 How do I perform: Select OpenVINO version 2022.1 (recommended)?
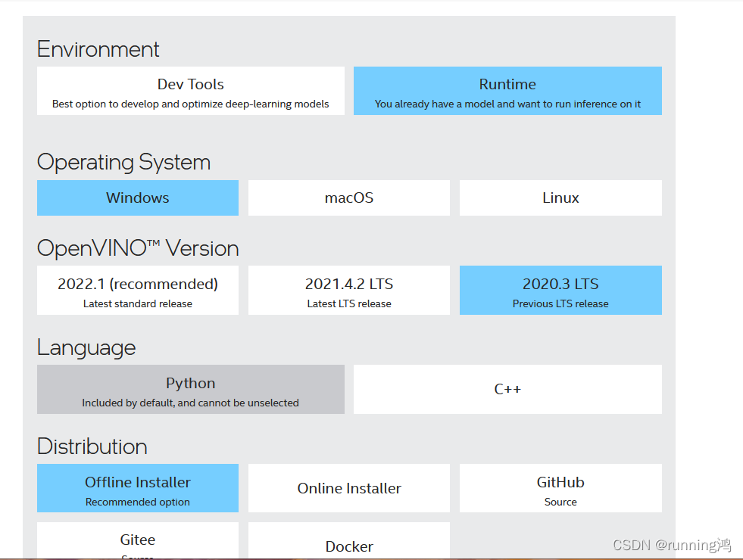pos(137,290)
